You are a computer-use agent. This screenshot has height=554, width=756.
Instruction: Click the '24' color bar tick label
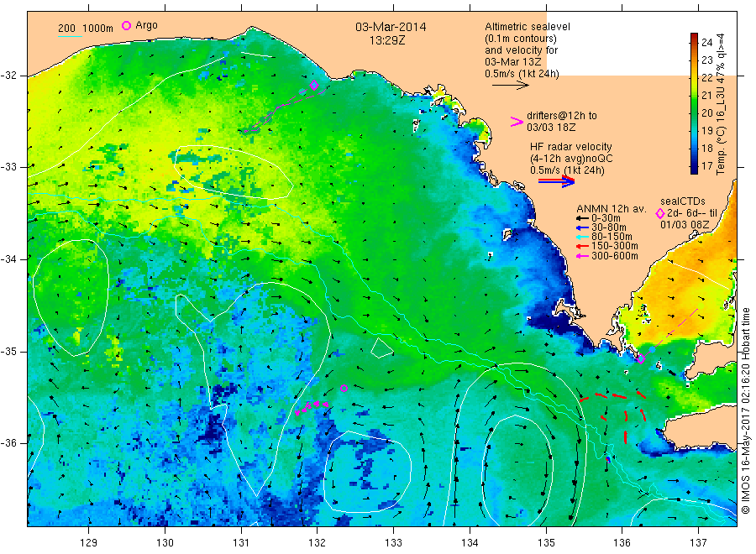(706, 43)
